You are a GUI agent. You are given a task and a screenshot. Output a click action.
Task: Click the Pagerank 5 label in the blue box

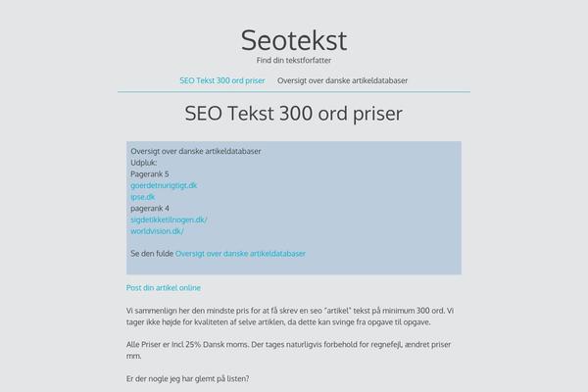tap(150, 174)
